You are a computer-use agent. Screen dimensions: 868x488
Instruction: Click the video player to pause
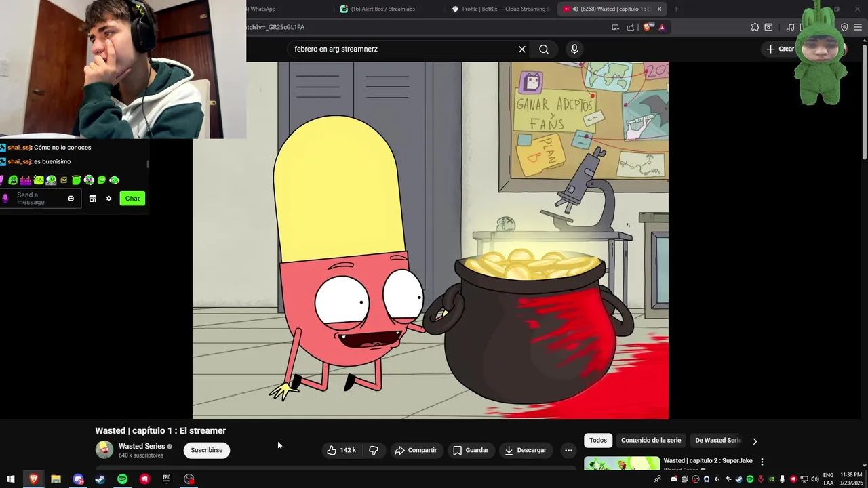click(431, 241)
